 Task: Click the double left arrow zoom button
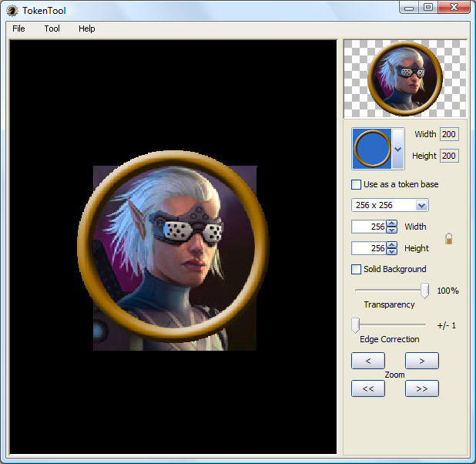367,388
